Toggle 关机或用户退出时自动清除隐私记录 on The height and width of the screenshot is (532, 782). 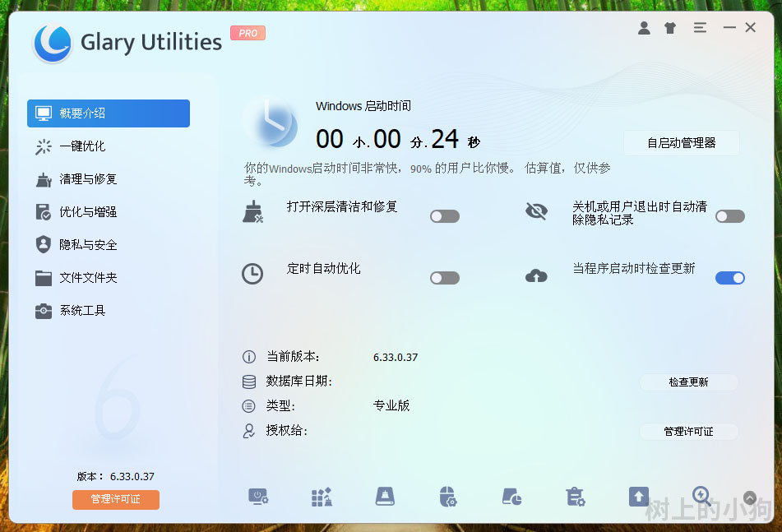[x=729, y=216]
